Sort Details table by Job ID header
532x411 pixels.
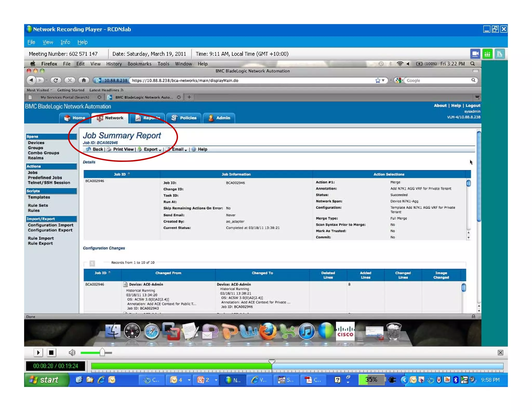pyautogui.click(x=121, y=174)
